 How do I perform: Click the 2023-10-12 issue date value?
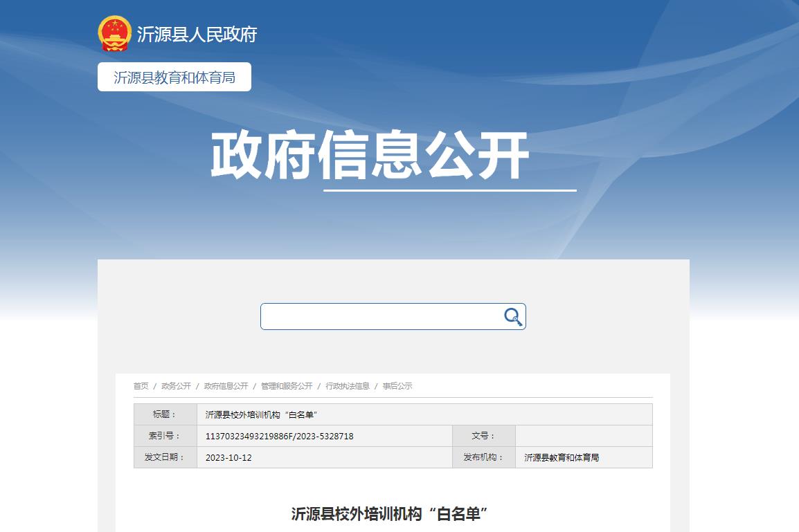(x=228, y=458)
